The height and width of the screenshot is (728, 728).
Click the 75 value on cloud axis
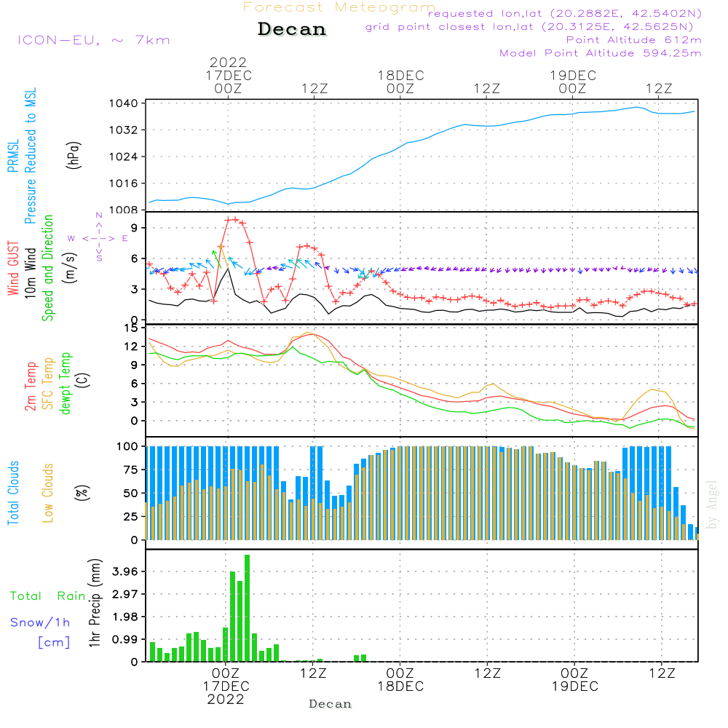click(x=131, y=470)
